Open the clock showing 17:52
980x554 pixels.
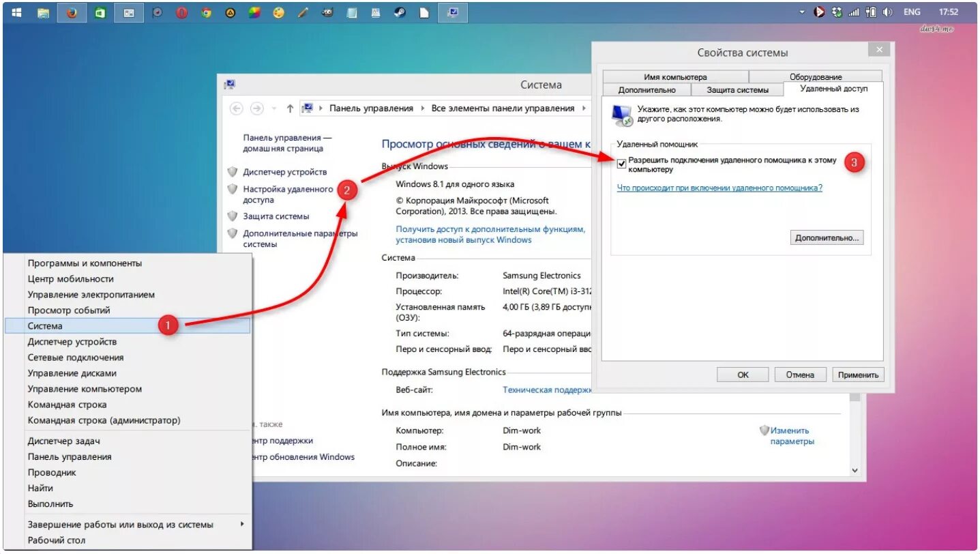[949, 12]
